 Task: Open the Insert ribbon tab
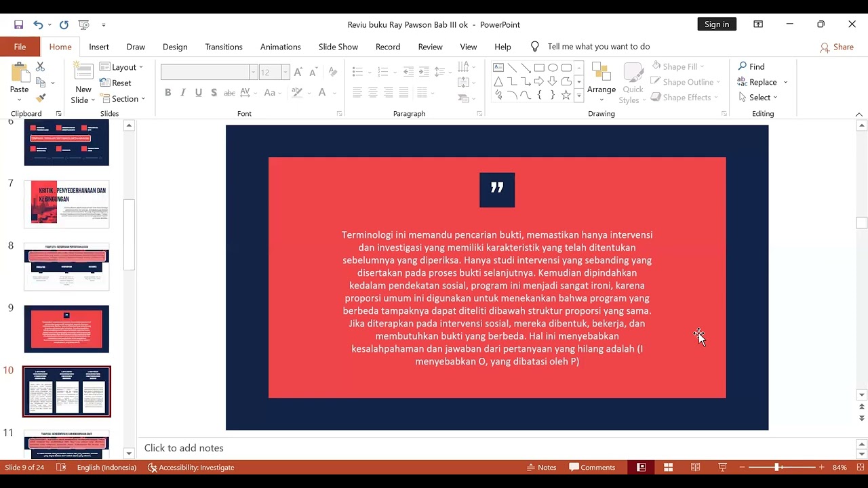pyautogui.click(x=99, y=47)
